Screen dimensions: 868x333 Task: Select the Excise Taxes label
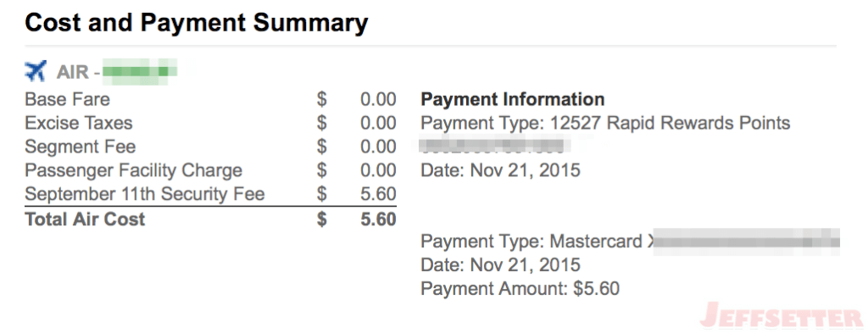click(79, 123)
